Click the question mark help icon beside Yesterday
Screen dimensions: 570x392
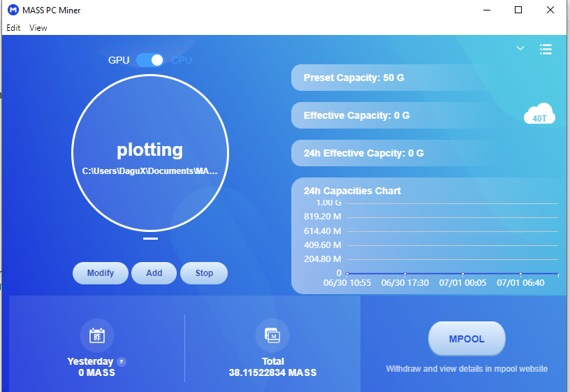point(122,362)
